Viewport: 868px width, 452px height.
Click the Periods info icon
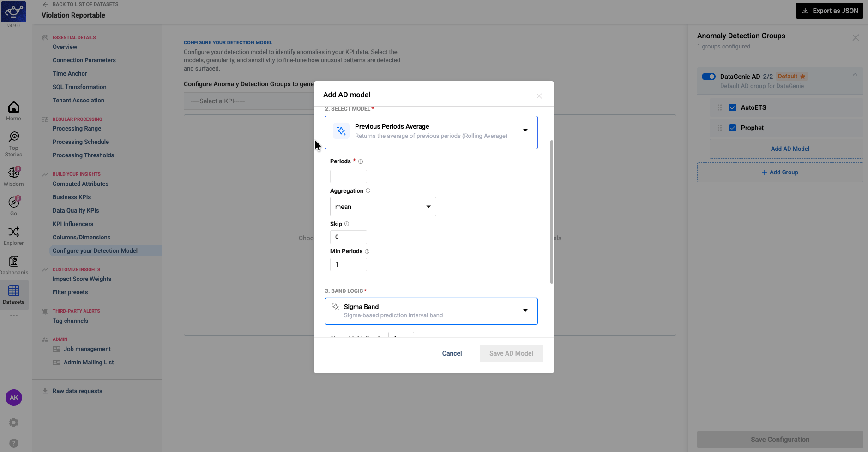tap(361, 161)
